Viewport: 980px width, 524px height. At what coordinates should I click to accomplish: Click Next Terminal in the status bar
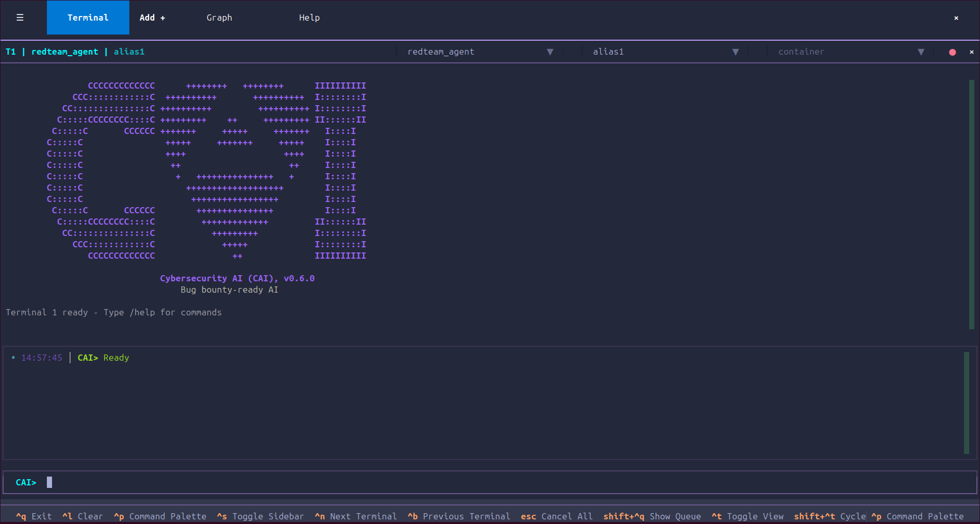[x=356, y=516]
